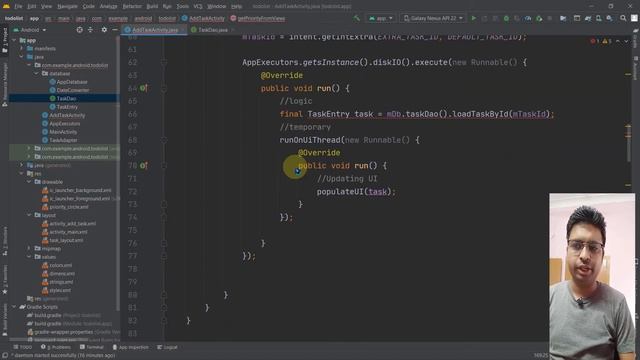The image size is (640, 360).
Task: Open project panel gear settings
Action: coord(104,30)
